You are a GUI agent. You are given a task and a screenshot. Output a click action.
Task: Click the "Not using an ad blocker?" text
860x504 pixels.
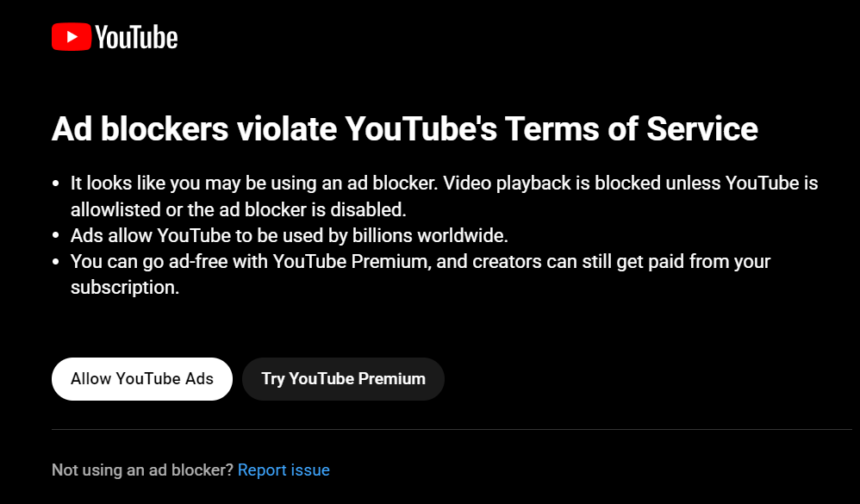(142, 470)
